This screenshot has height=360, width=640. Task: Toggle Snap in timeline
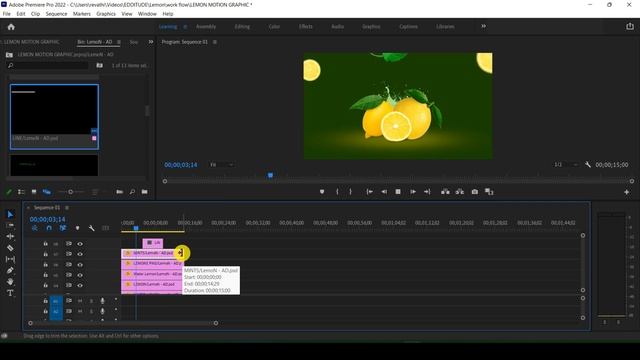point(49,228)
